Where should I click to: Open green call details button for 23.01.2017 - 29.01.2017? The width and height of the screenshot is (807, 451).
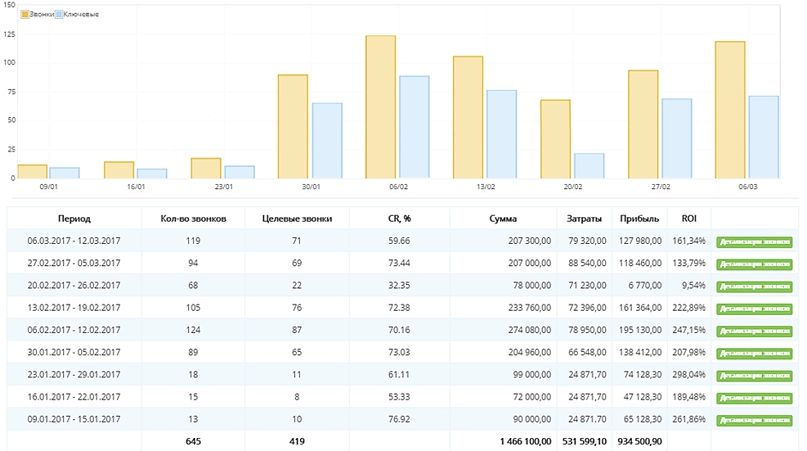tap(754, 376)
